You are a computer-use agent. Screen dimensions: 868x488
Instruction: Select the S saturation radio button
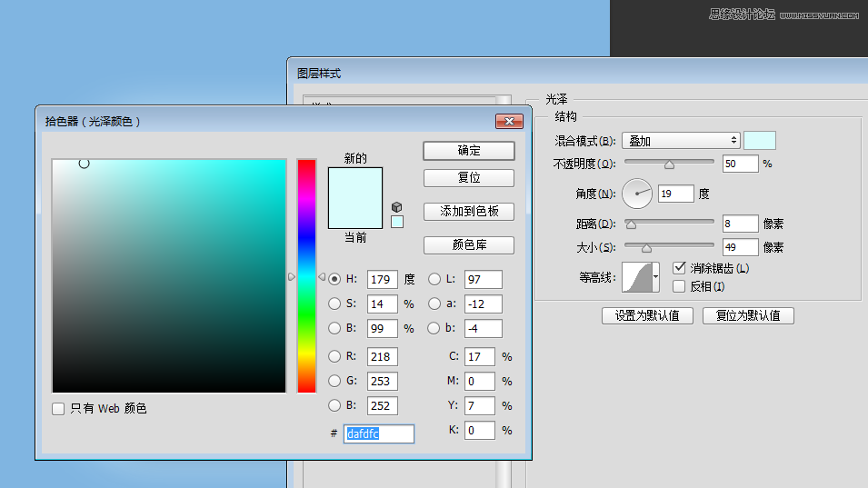334,304
